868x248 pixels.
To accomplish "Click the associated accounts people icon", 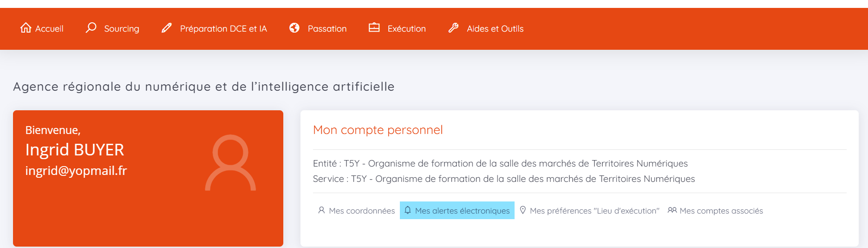I will [672, 210].
